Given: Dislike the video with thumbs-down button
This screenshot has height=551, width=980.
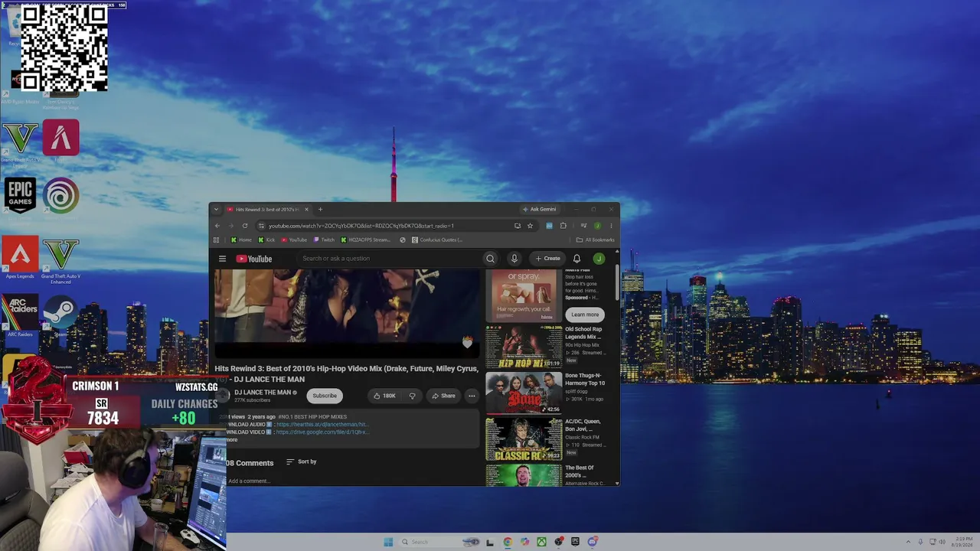Looking at the screenshot, I should pyautogui.click(x=412, y=396).
